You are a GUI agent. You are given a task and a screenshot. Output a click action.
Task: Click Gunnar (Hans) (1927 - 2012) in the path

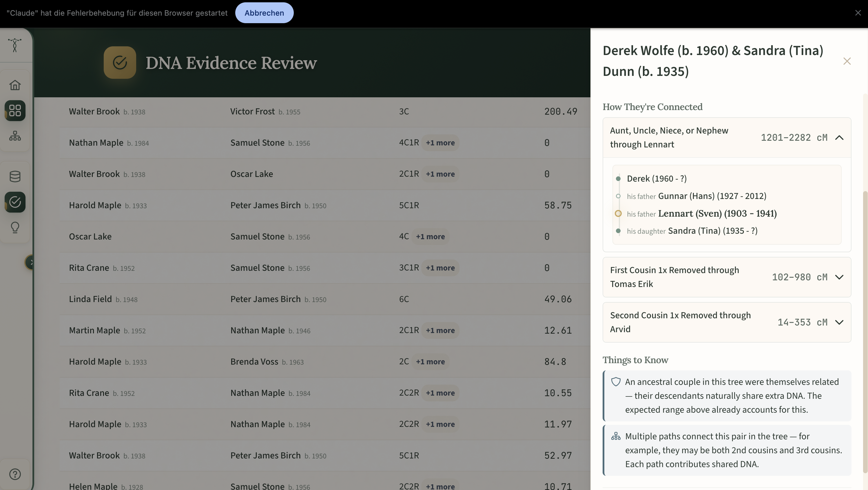(712, 196)
